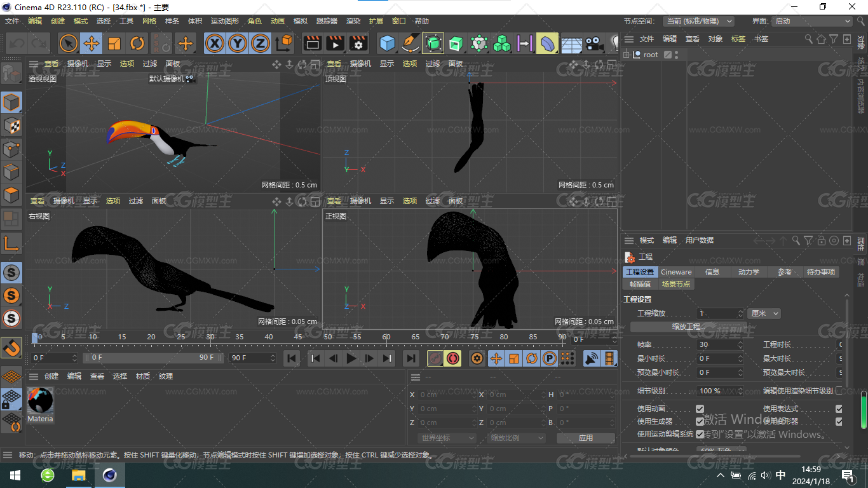The image size is (868, 488).
Task: Open the 标签 menu in Object Manager
Action: (738, 39)
